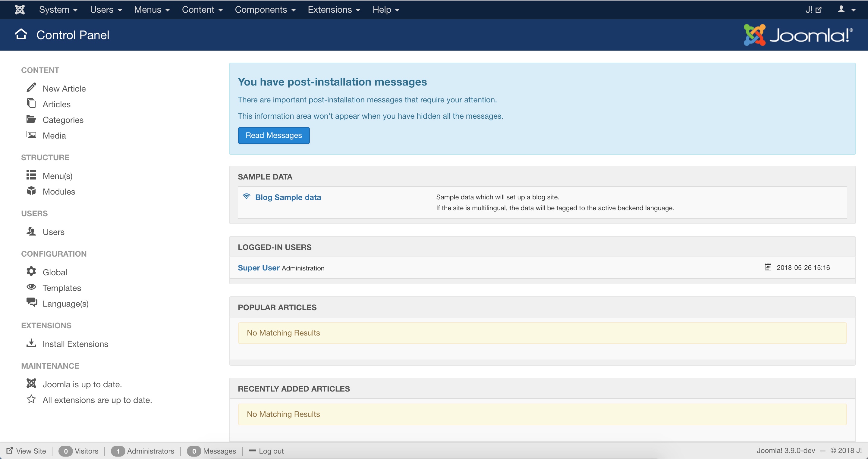Click the Blog Sample data wifi icon

click(247, 196)
